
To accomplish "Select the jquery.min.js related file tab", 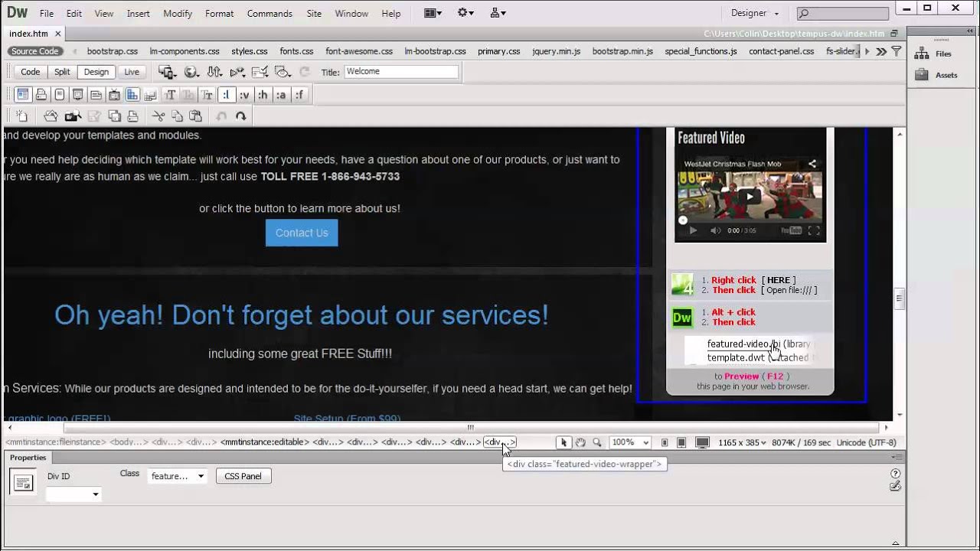I will [x=556, y=51].
